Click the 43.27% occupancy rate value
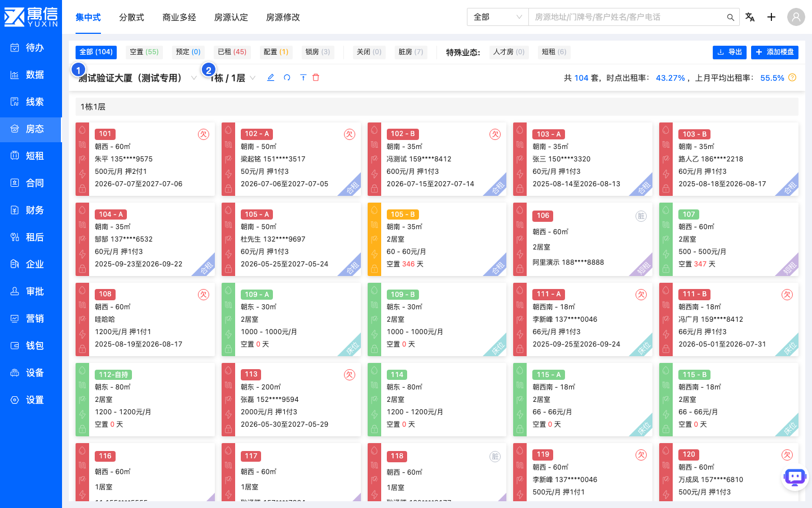812x508 pixels. point(670,78)
